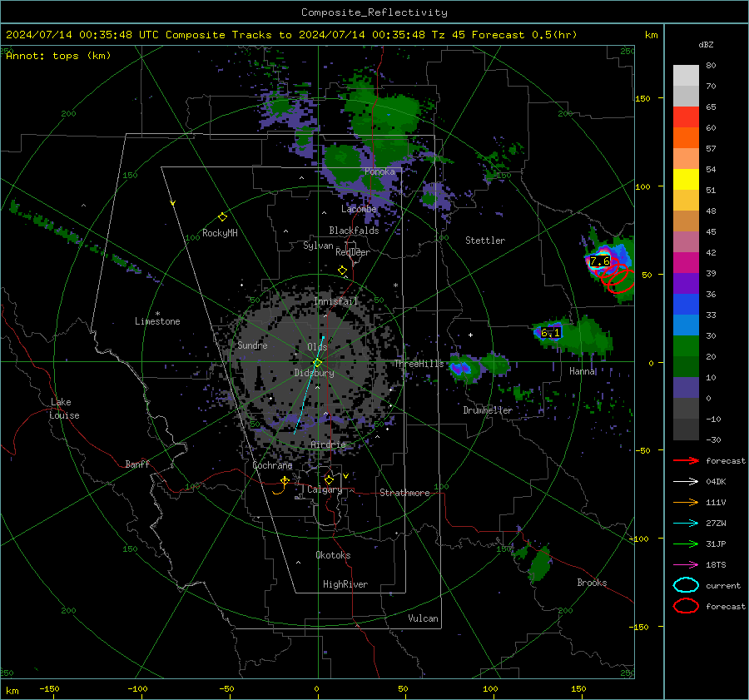Click the Brooks city label
This screenshot has width=749, height=700.
click(x=592, y=583)
